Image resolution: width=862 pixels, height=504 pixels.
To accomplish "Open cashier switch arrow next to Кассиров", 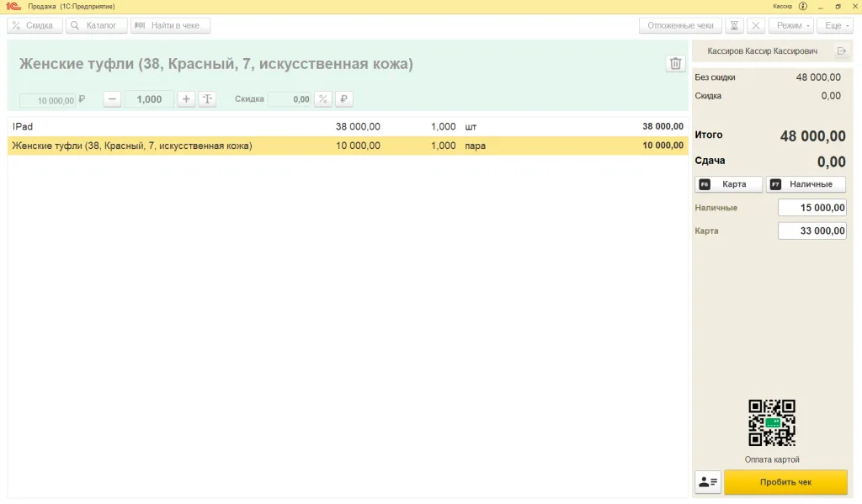I will point(840,50).
